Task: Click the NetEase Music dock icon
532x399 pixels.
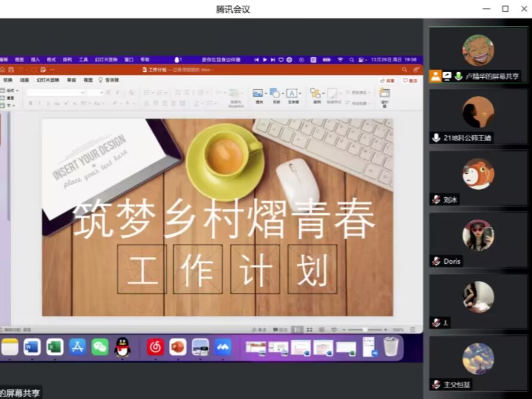Action: [x=156, y=346]
